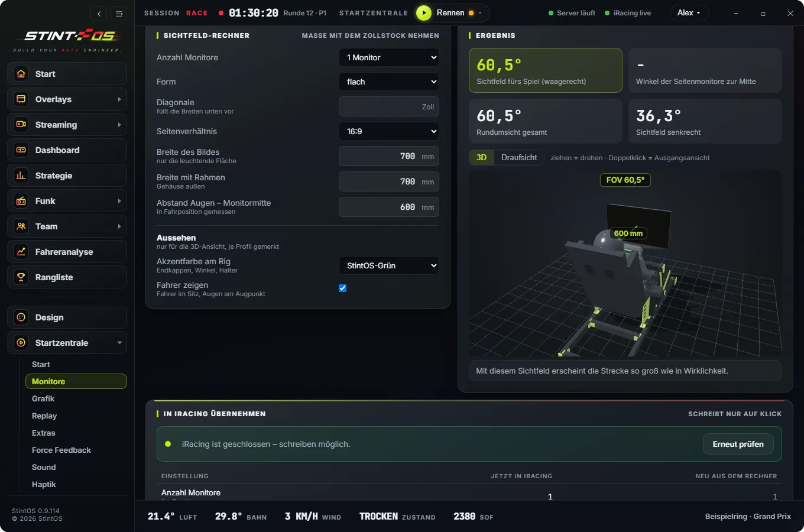The height and width of the screenshot is (532, 804).
Task: Open the Haptik submenu item
Action: click(76, 485)
